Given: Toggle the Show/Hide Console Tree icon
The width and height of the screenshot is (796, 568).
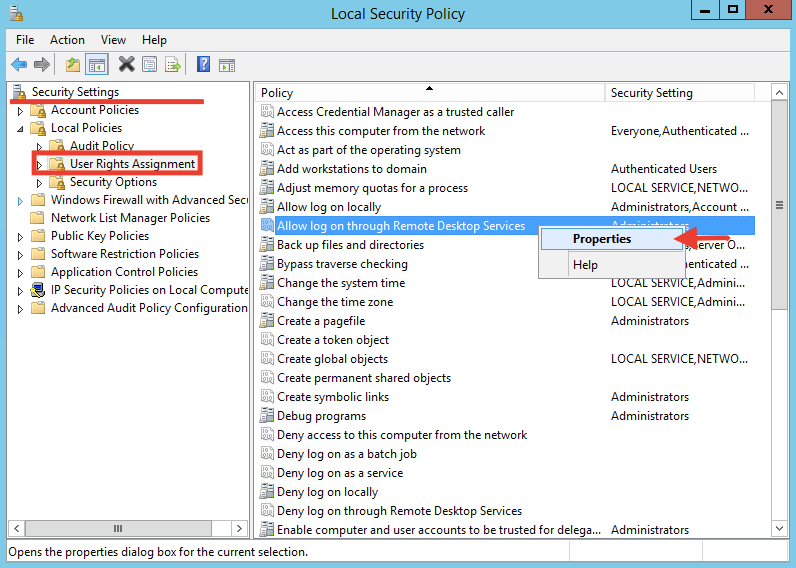Looking at the screenshot, I should [x=97, y=65].
